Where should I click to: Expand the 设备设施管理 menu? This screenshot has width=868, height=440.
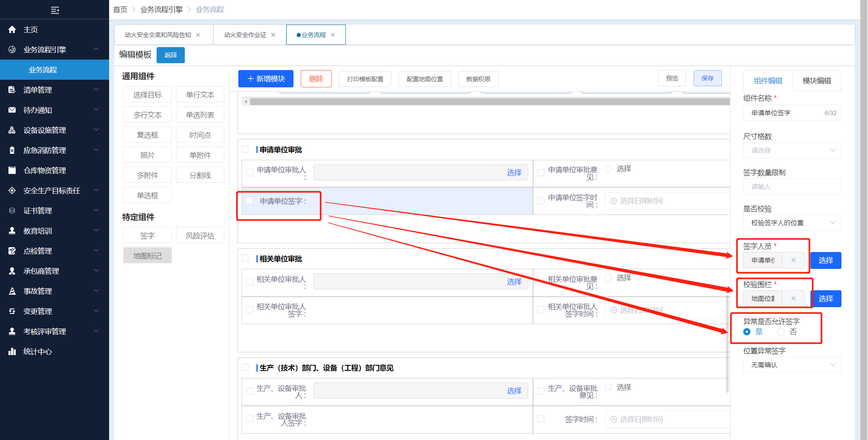point(96,130)
